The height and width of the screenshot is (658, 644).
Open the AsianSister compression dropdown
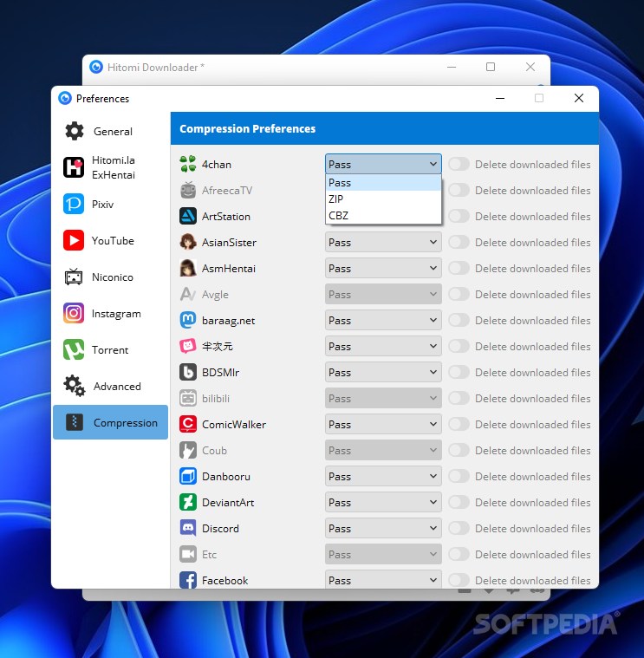pyautogui.click(x=383, y=242)
